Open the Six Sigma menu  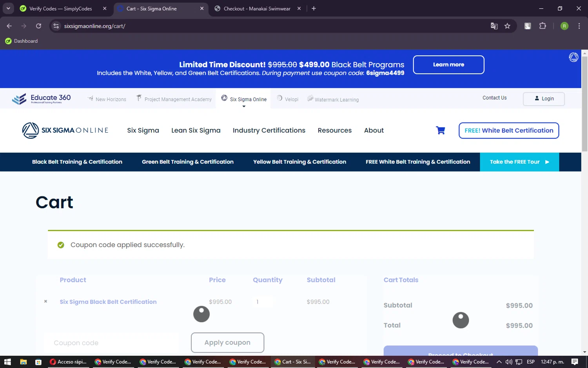click(143, 130)
